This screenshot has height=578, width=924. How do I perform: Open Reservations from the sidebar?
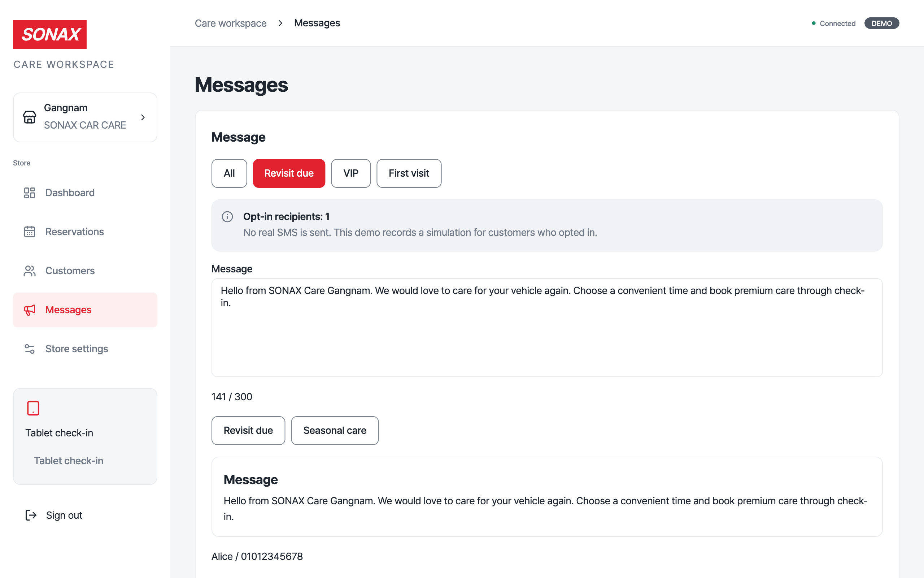pos(85,232)
